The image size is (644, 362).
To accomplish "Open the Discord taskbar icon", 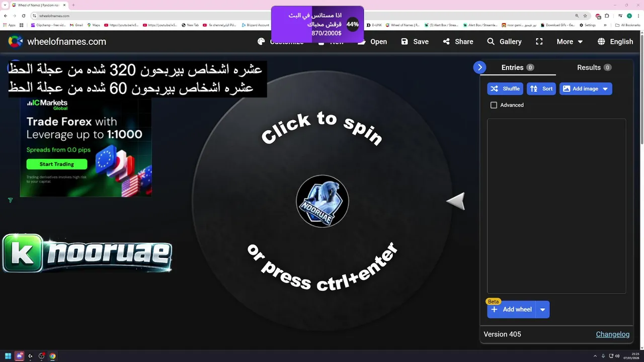I will coord(19,356).
